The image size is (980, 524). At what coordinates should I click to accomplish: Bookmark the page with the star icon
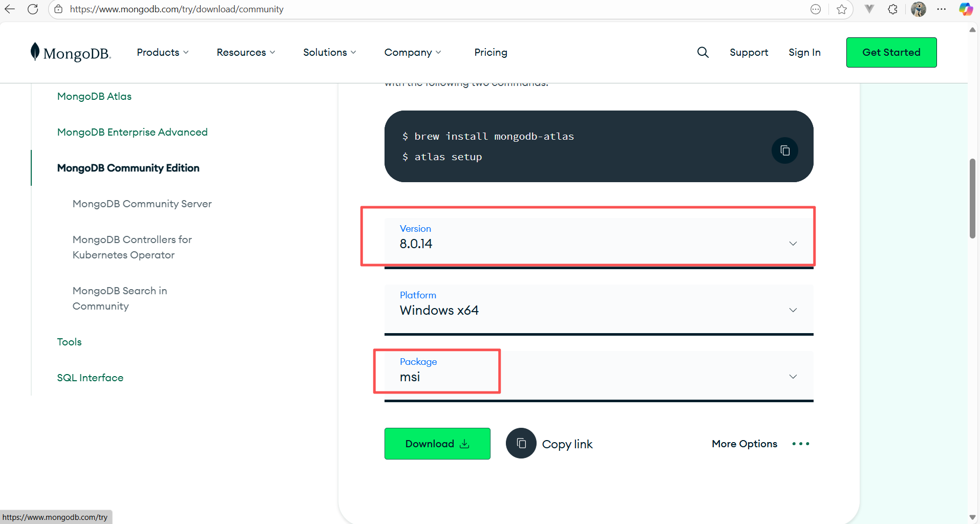click(842, 9)
